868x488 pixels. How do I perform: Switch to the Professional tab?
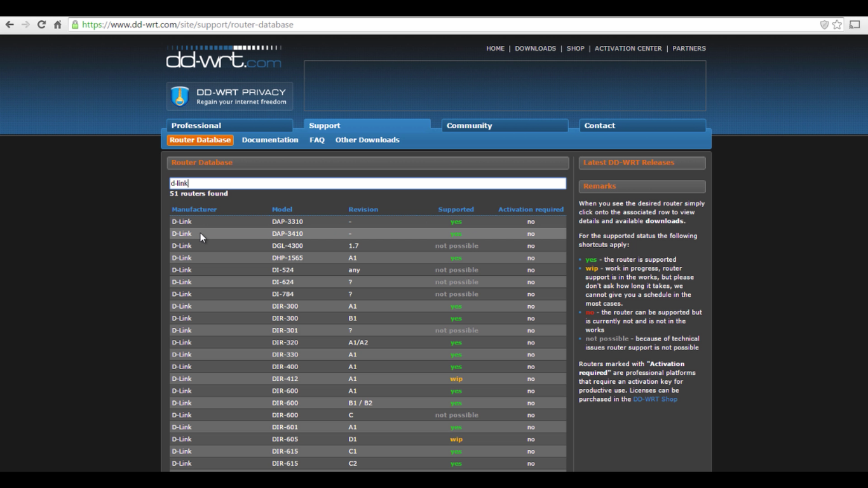pyautogui.click(x=229, y=126)
